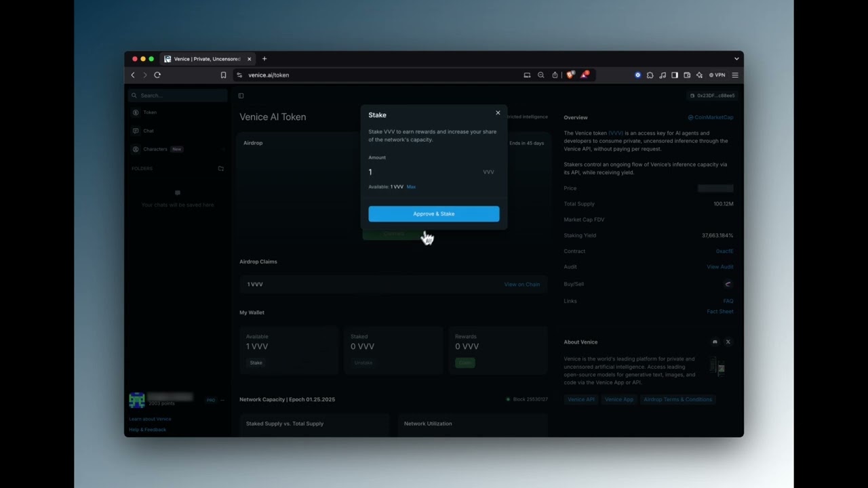Screen dimensions: 868x488
Task: Click Max link in Stake dialog
Action: coord(411,187)
